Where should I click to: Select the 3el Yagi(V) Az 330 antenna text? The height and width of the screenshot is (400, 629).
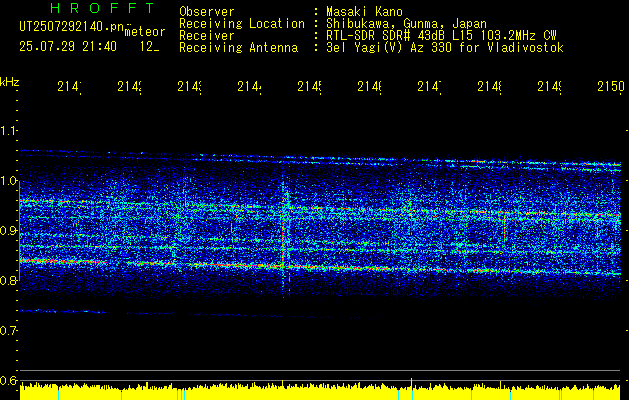445,48
